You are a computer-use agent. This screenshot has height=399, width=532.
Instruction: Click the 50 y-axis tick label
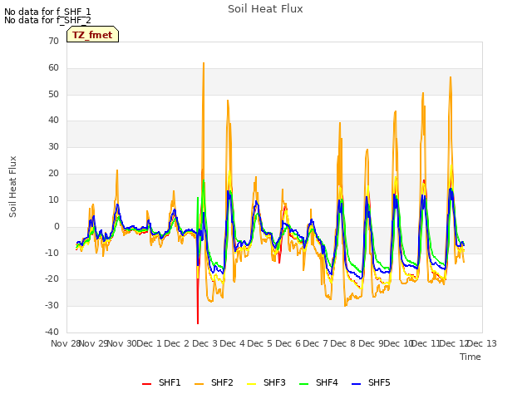click(x=53, y=94)
